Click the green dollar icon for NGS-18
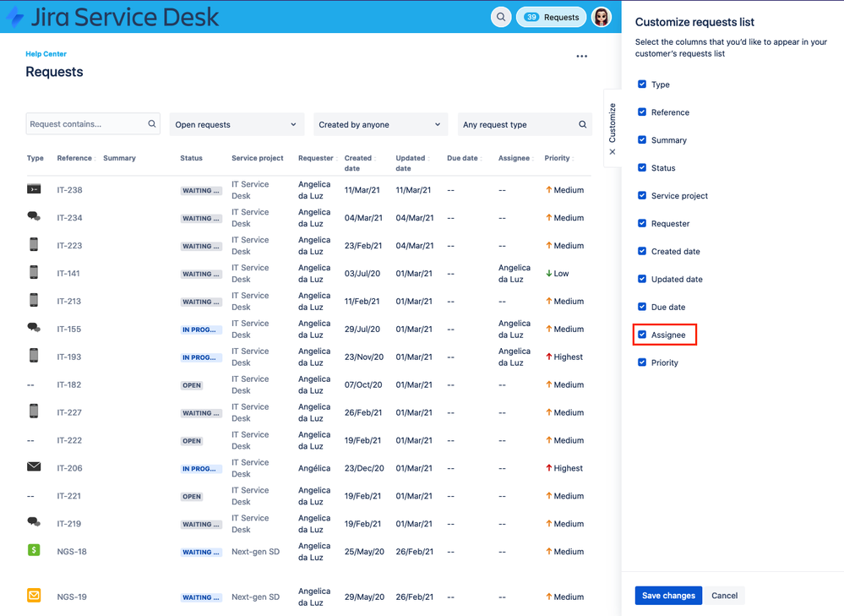844x616 pixels. [34, 550]
